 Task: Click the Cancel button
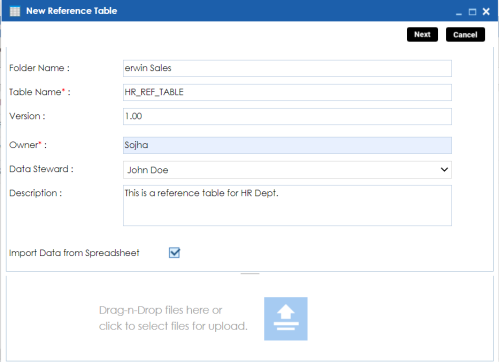(x=465, y=35)
